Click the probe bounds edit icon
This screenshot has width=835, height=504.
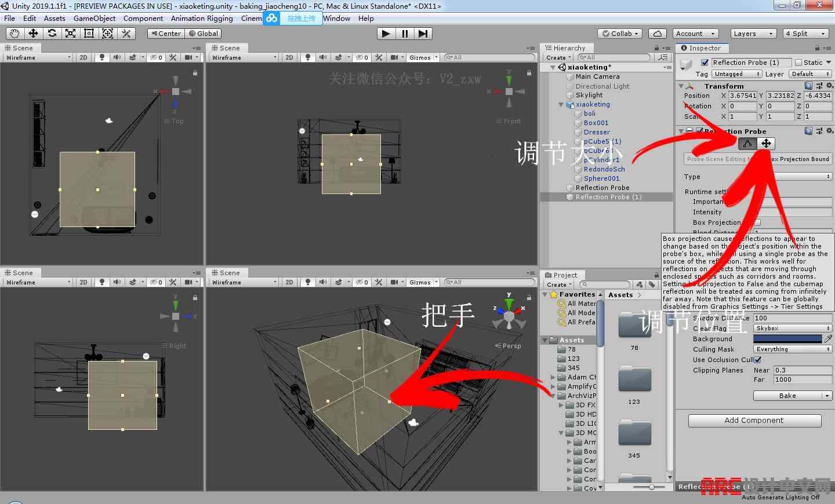747,143
